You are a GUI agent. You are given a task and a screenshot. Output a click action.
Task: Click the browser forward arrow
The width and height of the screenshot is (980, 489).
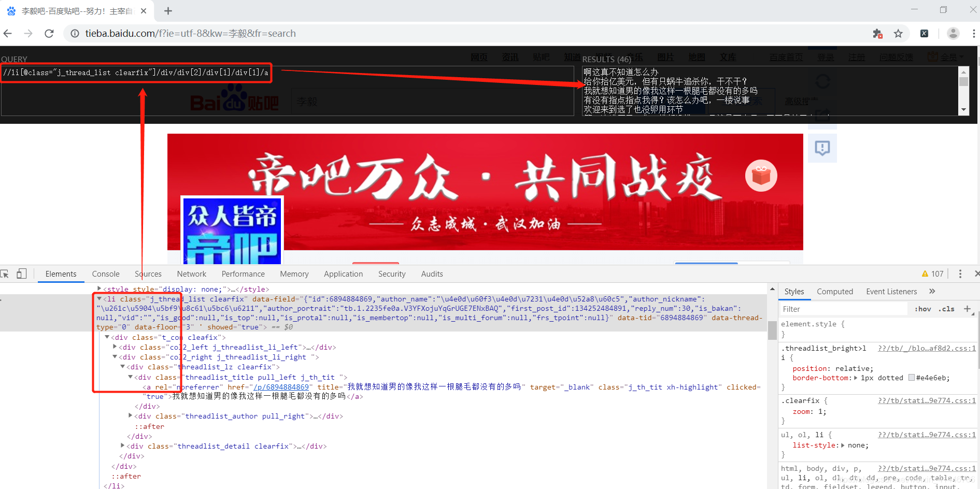(29, 34)
